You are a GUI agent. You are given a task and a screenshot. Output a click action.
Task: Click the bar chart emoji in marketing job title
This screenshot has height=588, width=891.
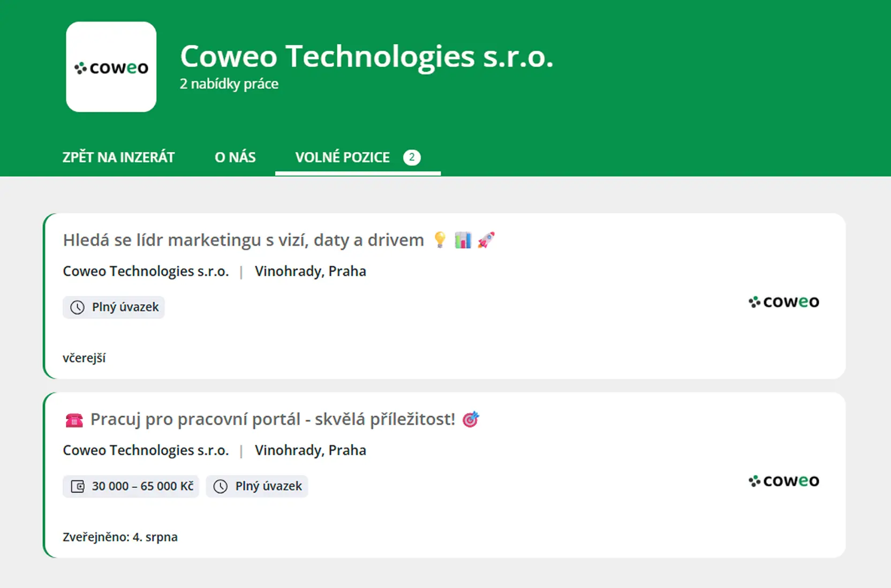[463, 240]
